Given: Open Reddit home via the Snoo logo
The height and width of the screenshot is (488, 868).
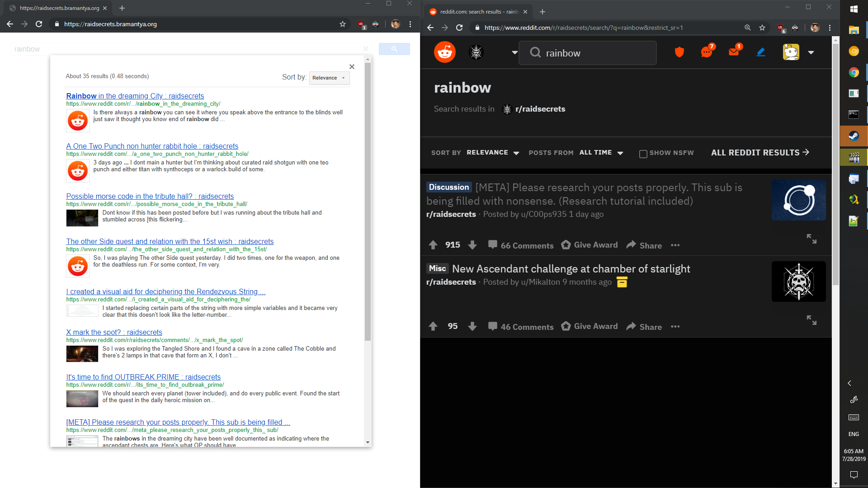Looking at the screenshot, I should tap(444, 52).
